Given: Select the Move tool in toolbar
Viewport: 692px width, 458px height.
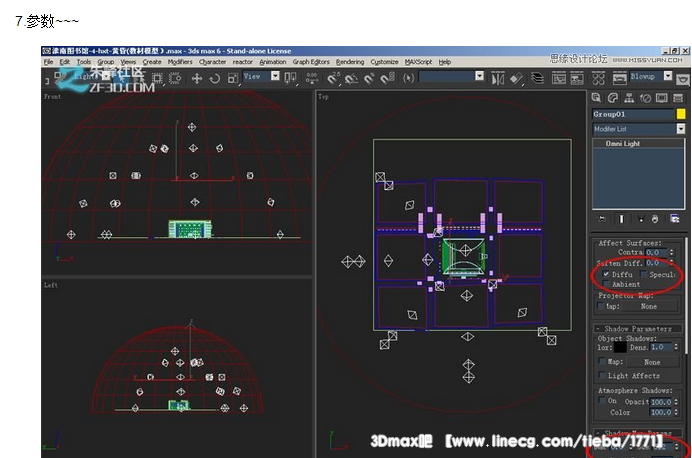Looking at the screenshot, I should point(196,79).
